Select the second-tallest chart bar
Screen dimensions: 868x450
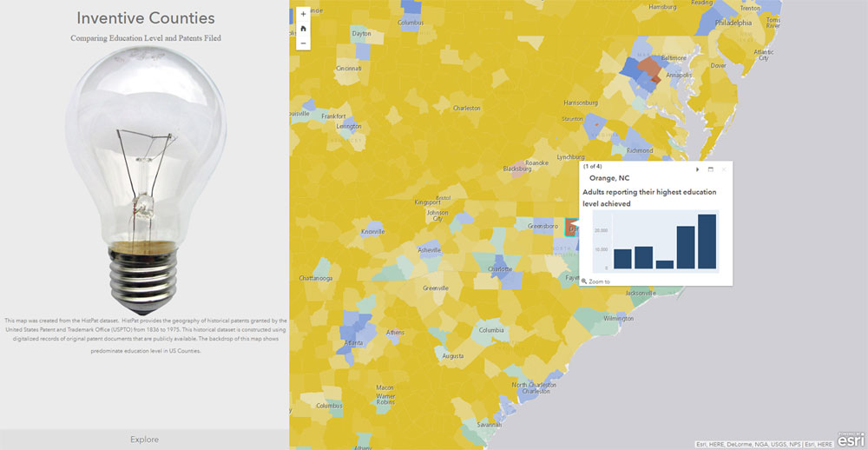click(x=686, y=248)
